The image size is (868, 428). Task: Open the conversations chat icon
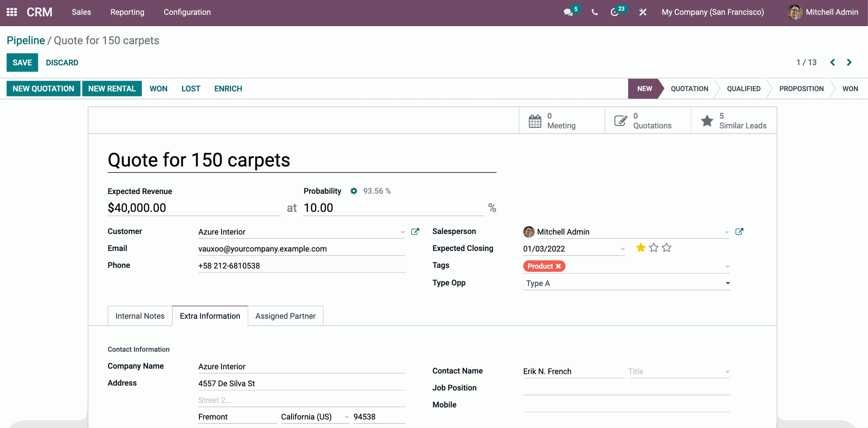point(568,12)
